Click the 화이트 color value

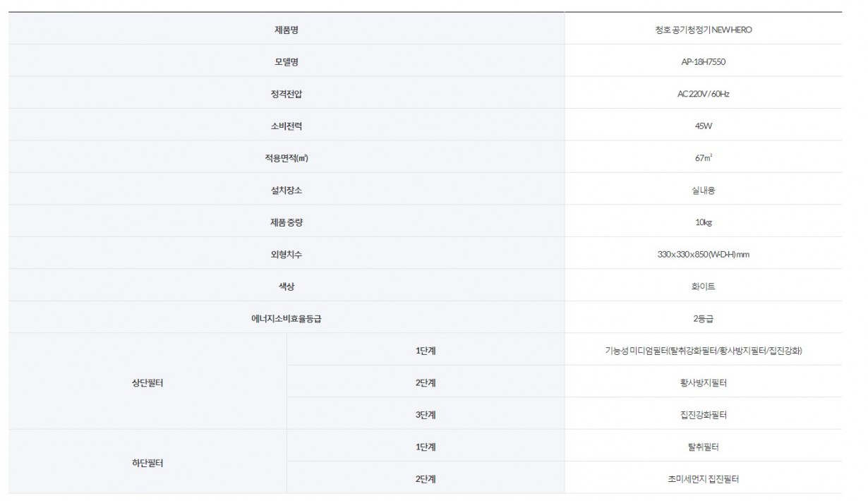[703, 286]
